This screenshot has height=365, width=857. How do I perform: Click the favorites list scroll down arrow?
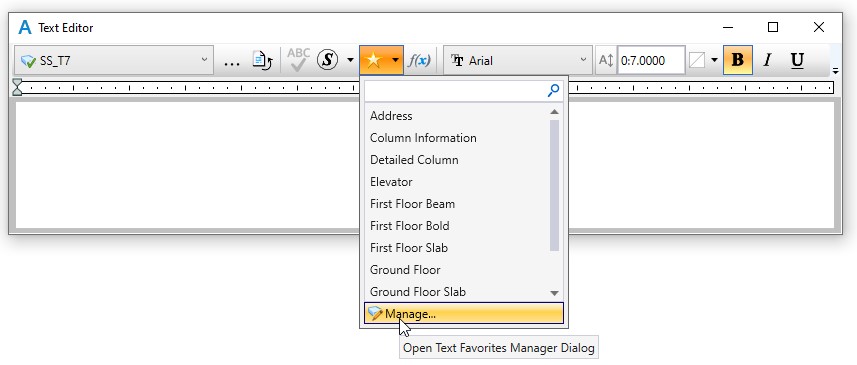point(554,293)
